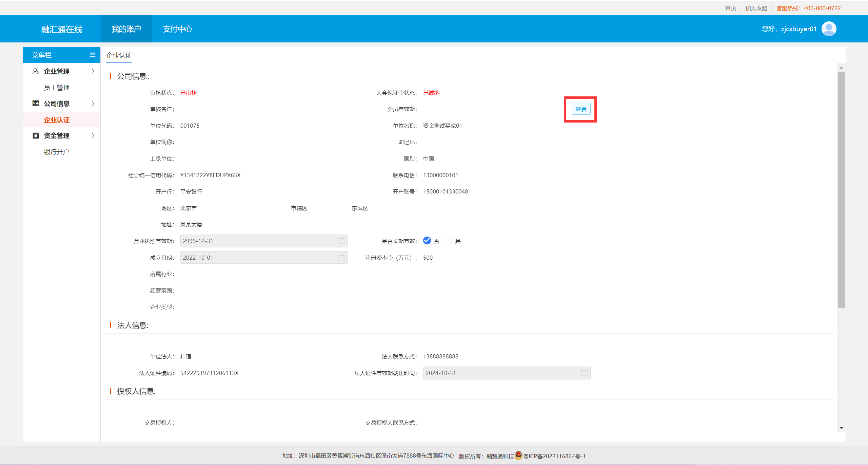868x465 pixels.
Task: Open 首页 link at top
Action: (730, 8)
